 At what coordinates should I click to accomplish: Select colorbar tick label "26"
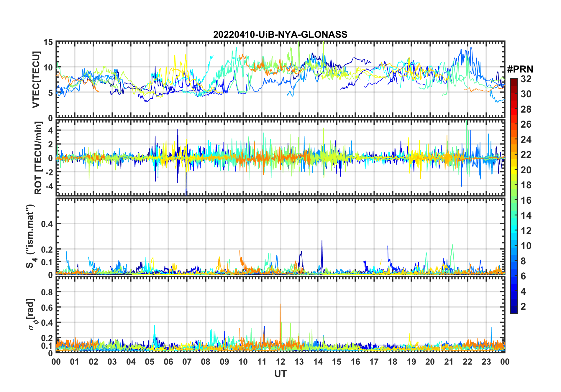click(x=526, y=124)
